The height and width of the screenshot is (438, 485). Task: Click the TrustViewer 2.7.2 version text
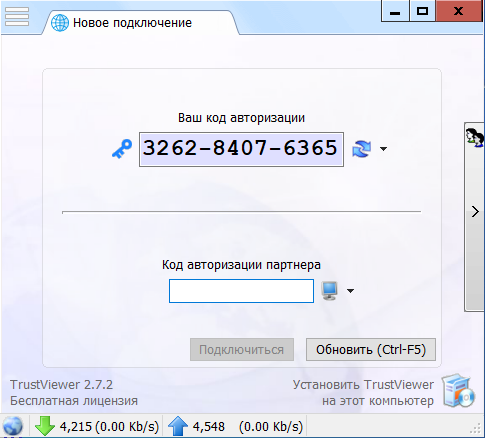point(61,385)
